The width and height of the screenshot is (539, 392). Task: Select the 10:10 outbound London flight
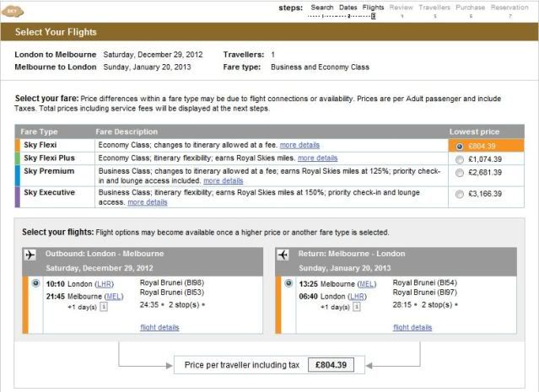pos(35,283)
